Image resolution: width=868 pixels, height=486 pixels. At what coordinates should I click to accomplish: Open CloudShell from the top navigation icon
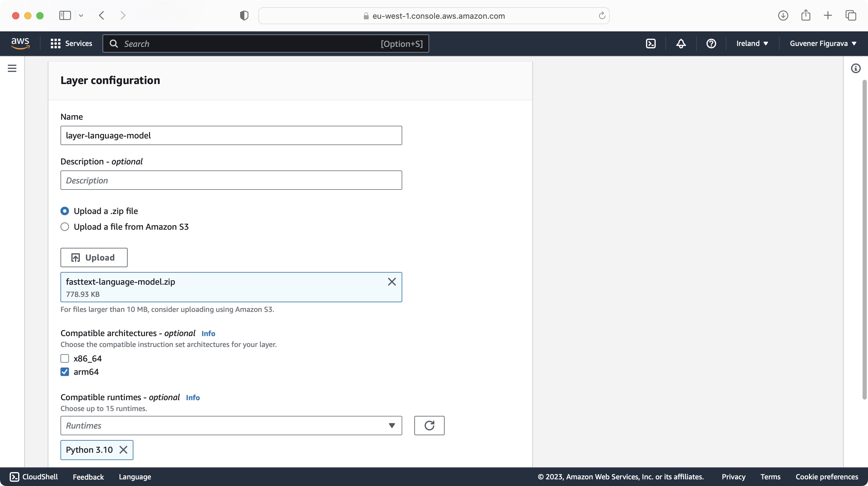(651, 44)
